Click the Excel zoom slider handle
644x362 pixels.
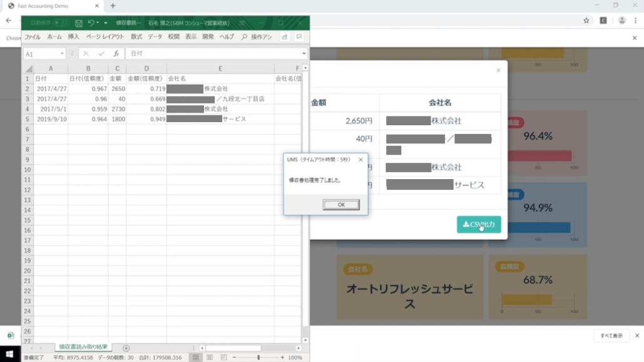(x=258, y=358)
